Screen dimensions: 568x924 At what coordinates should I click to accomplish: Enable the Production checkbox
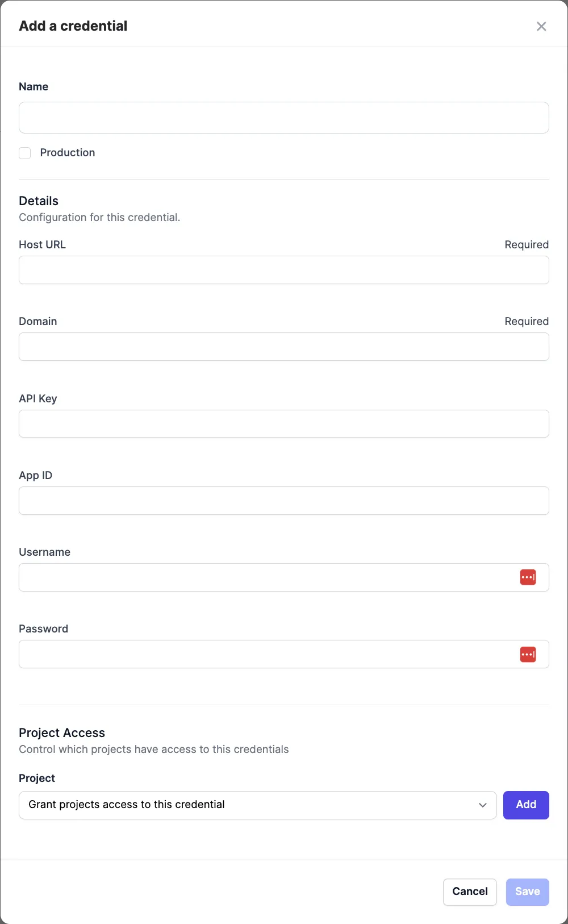(x=25, y=153)
